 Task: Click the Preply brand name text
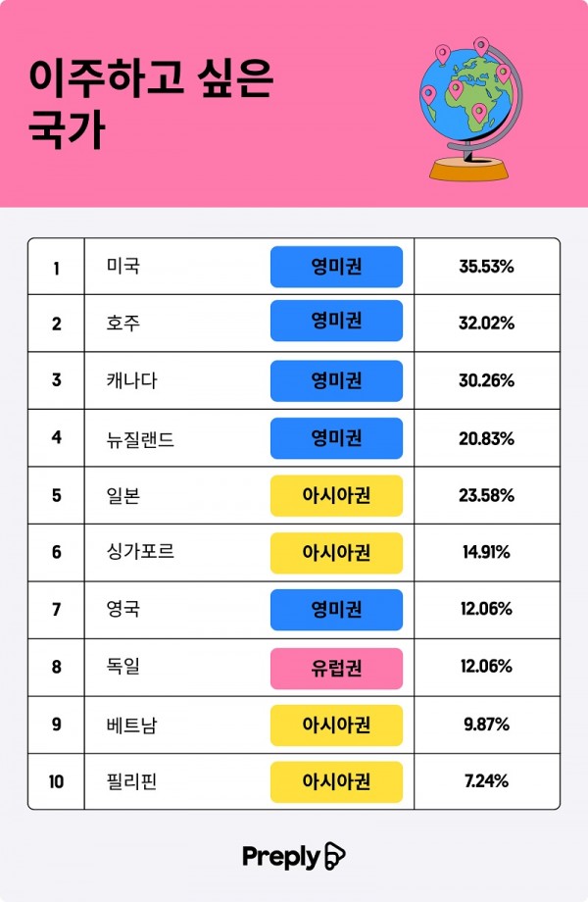coord(281,857)
